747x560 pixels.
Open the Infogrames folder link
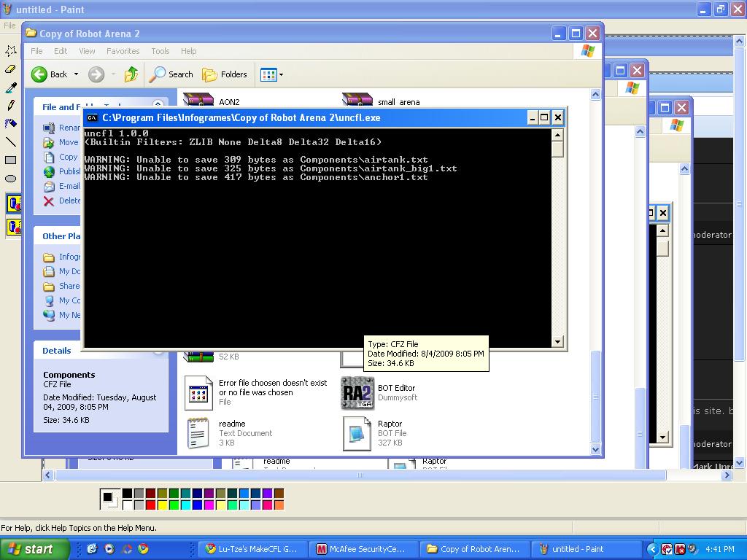tap(62, 257)
